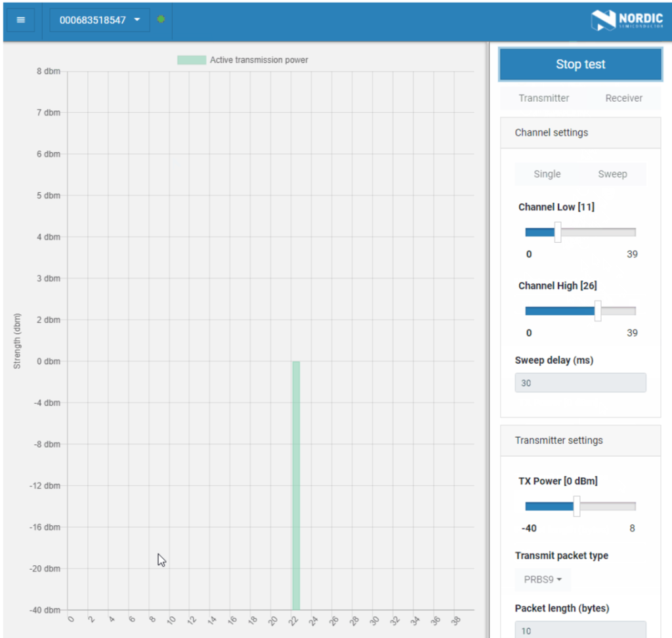The width and height of the screenshot is (672, 638).
Task: Click the Packet length bytes field
Action: [580, 630]
